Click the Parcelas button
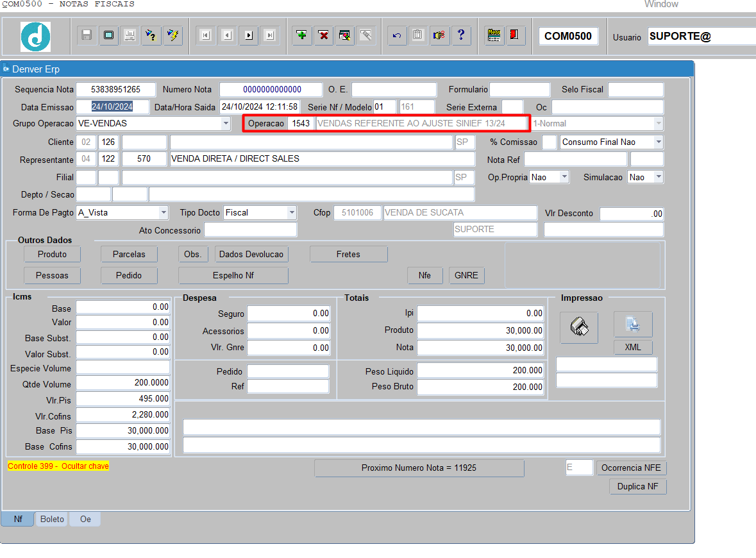 (129, 254)
